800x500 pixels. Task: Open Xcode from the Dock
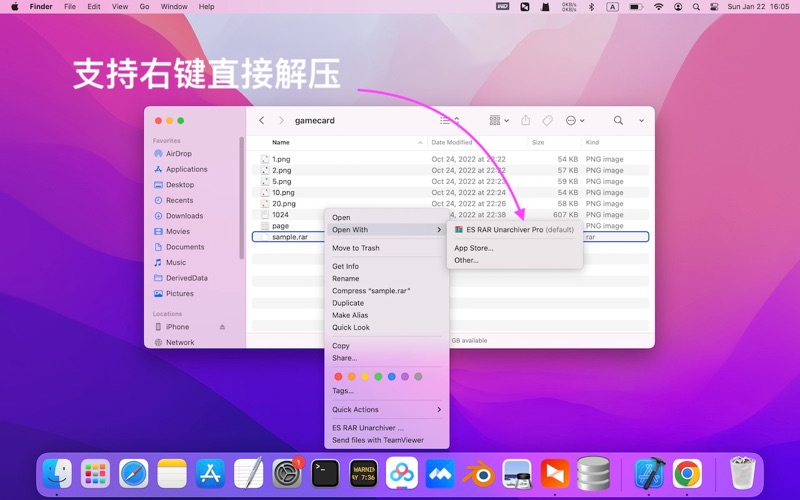tap(649, 474)
